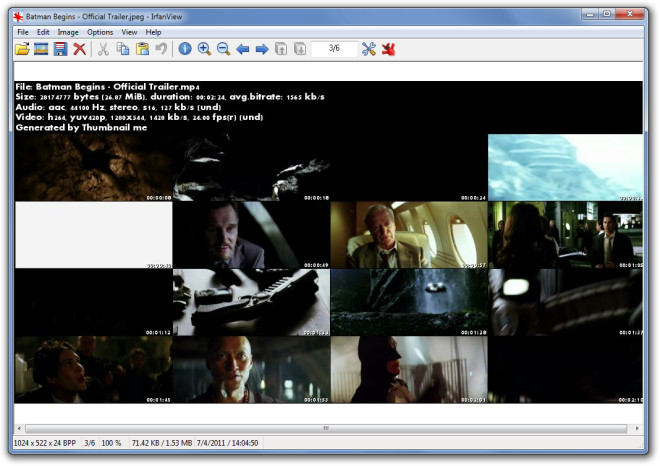Image resolution: width=660 pixels, height=466 pixels.
Task: Paste from clipboard icon
Action: 142,49
